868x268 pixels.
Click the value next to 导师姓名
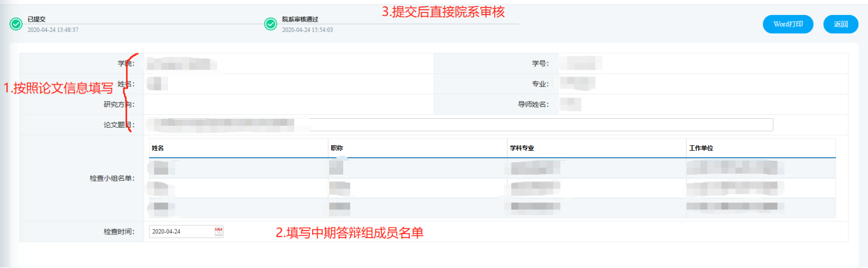(570, 104)
